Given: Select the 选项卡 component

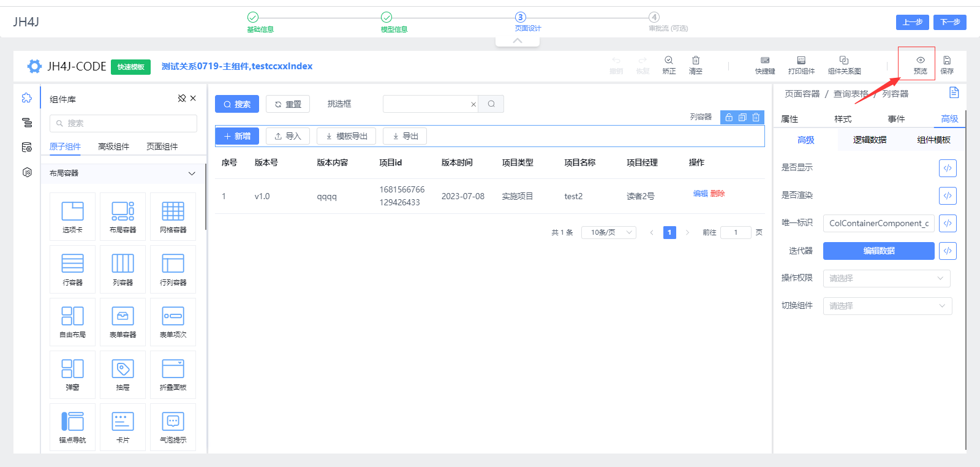Looking at the screenshot, I should coord(72,216).
